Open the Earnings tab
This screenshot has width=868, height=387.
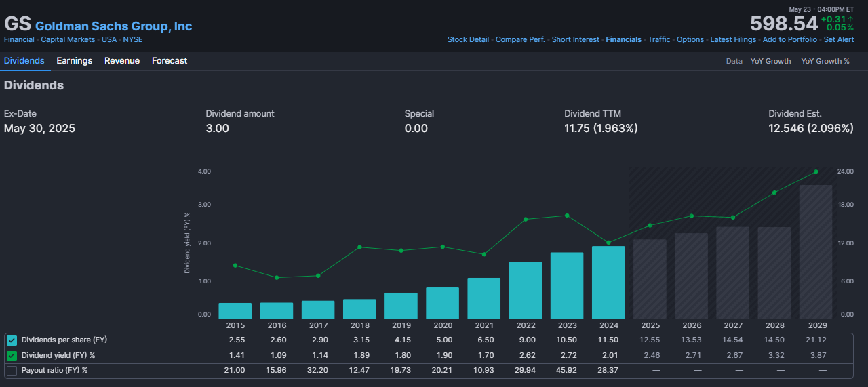click(x=75, y=61)
